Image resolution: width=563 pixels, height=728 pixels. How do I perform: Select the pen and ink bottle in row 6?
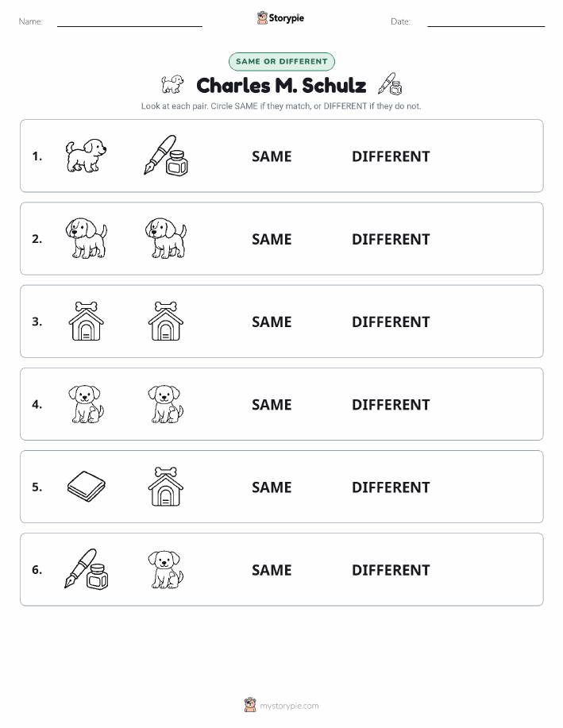pyautogui.click(x=87, y=569)
